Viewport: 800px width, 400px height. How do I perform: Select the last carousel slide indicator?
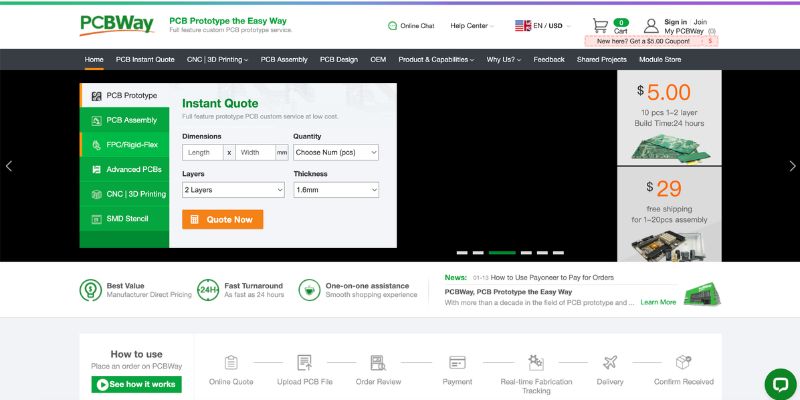pos(558,253)
